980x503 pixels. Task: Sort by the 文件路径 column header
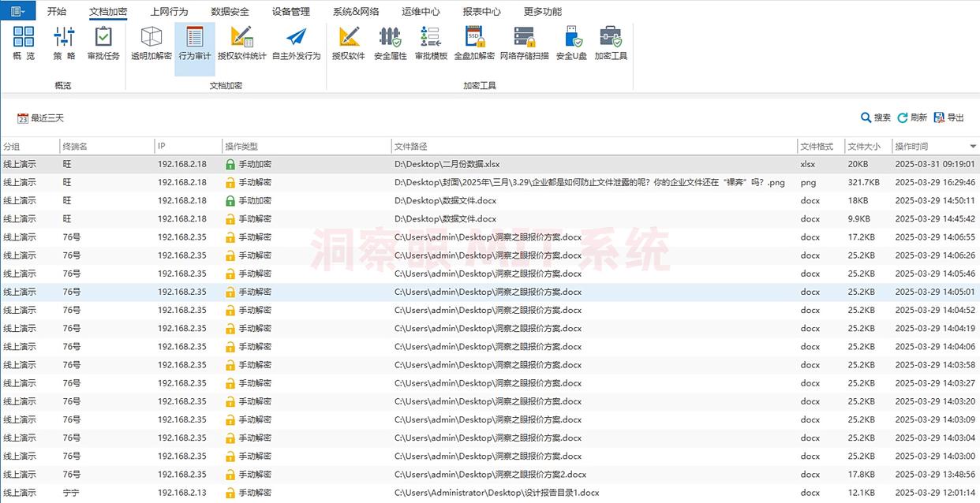point(595,147)
